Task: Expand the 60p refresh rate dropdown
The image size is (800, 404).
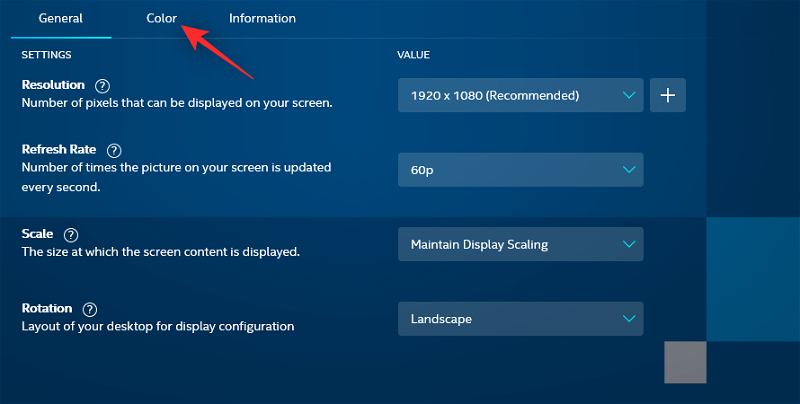Action: point(520,170)
